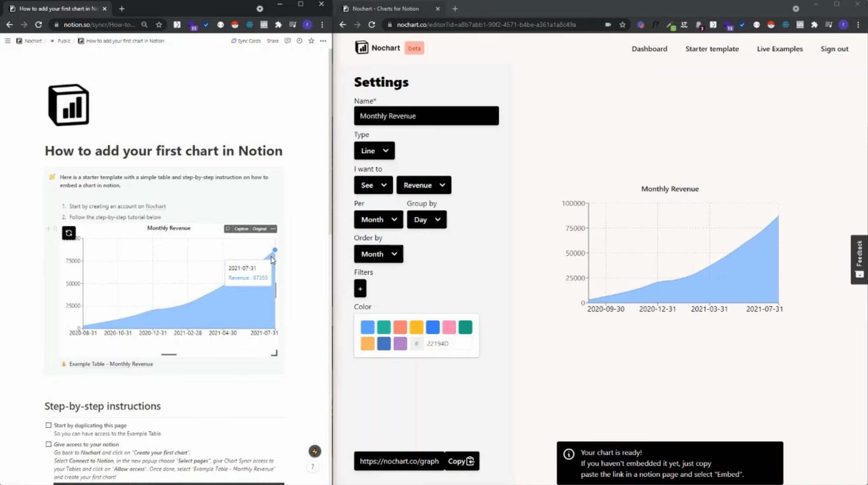
Task: Click the chart Name input field
Action: (x=426, y=116)
